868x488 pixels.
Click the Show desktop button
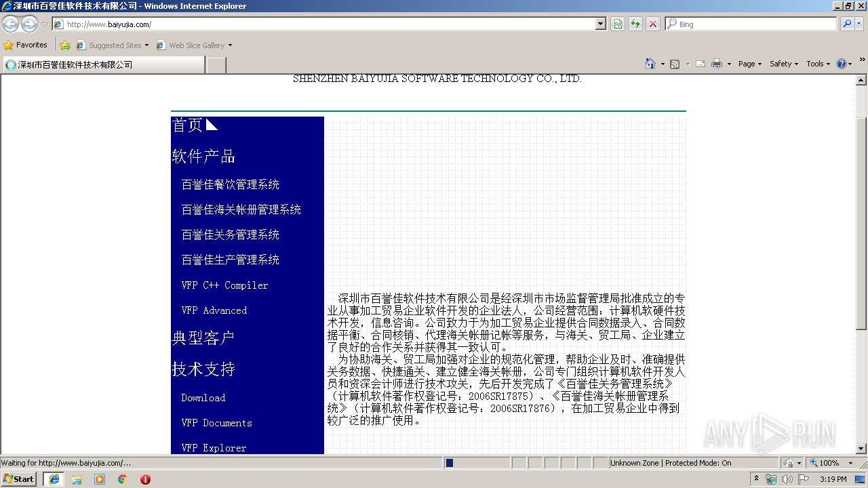[x=861, y=479]
